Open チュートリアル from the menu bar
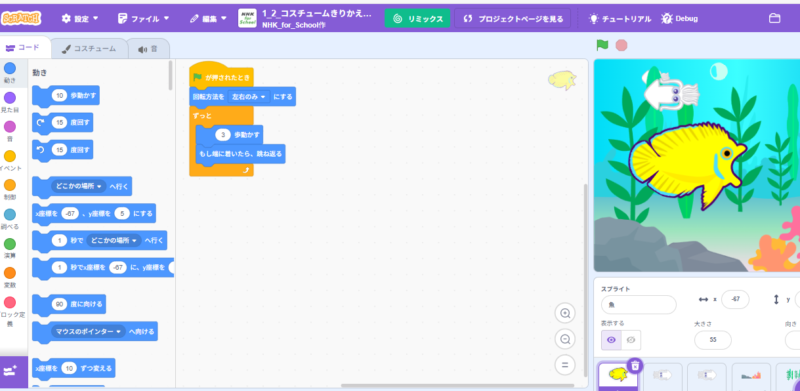This screenshot has height=391, width=800. [620, 19]
